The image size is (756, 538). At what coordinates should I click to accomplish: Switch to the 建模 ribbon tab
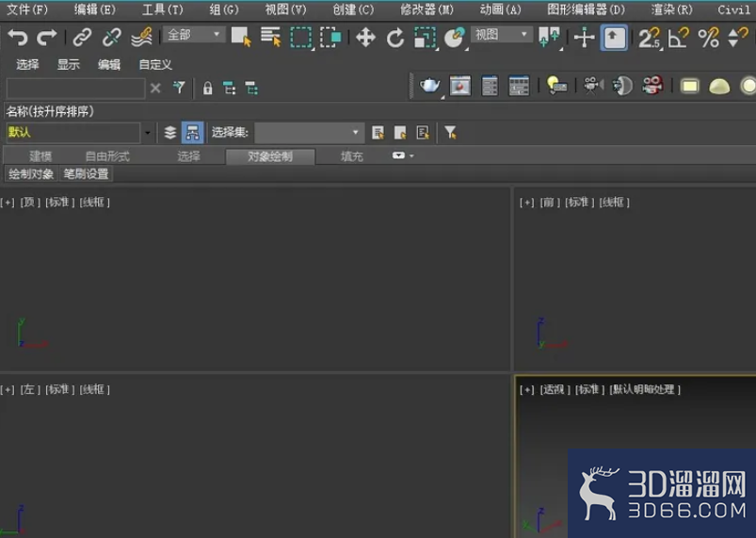tap(40, 156)
